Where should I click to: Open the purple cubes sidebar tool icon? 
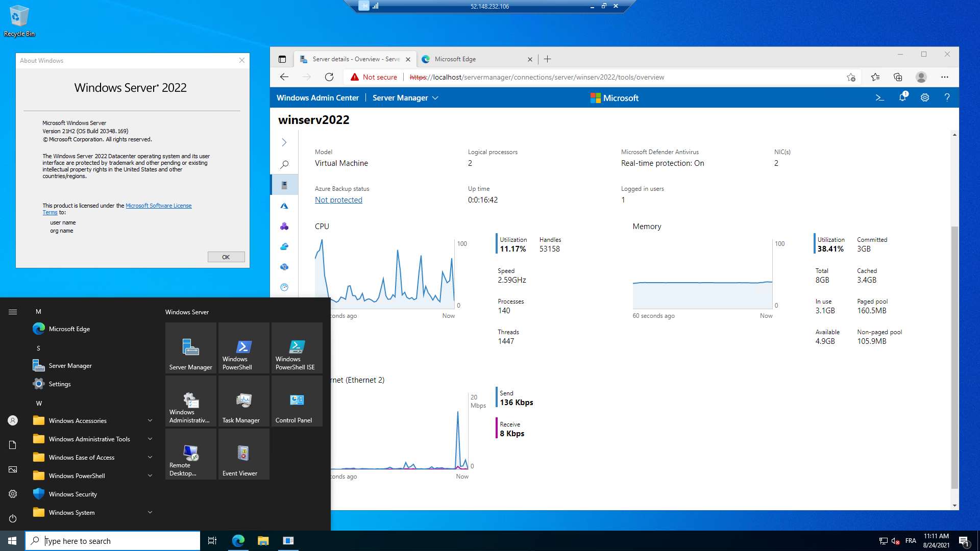click(284, 226)
